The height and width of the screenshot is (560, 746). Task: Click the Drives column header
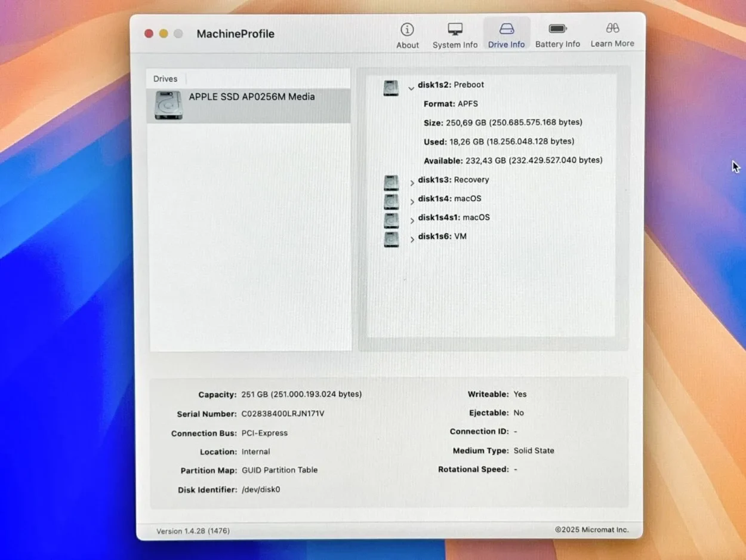click(165, 79)
